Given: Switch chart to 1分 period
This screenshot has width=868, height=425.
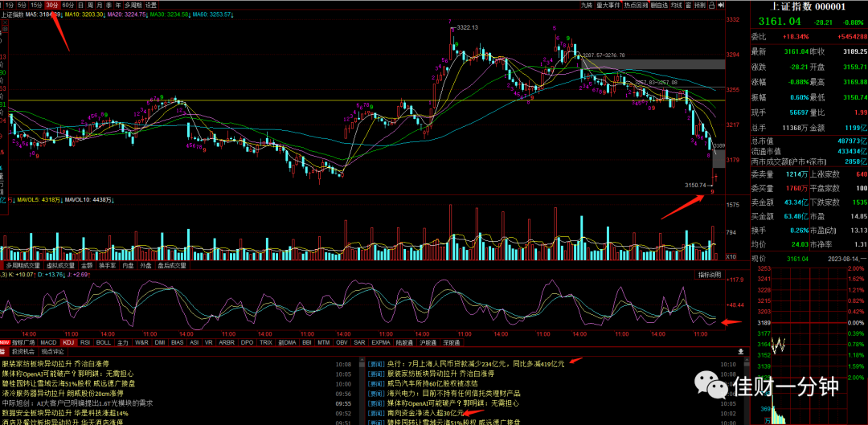Looking at the screenshot, I should [9, 5].
